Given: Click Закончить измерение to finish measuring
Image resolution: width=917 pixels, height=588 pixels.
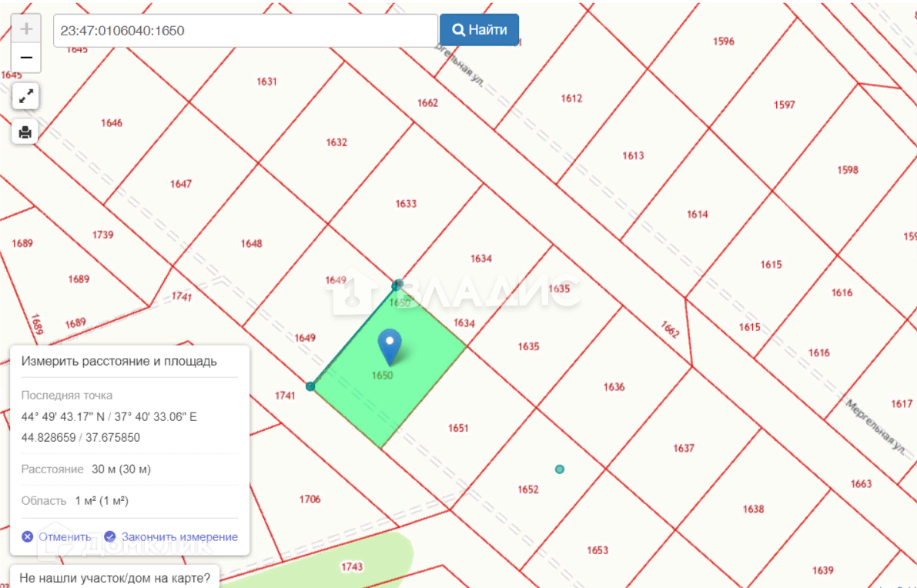Looking at the screenshot, I should point(171,536).
